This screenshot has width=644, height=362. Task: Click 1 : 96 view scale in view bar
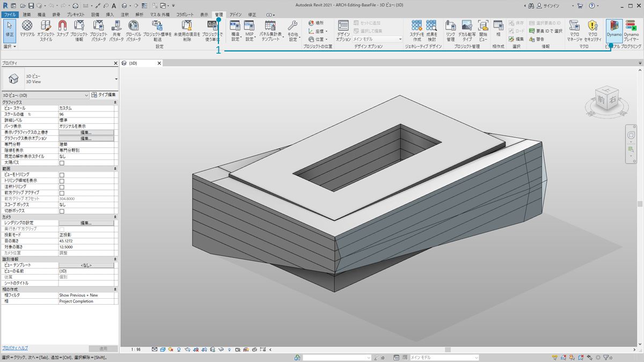point(135,350)
